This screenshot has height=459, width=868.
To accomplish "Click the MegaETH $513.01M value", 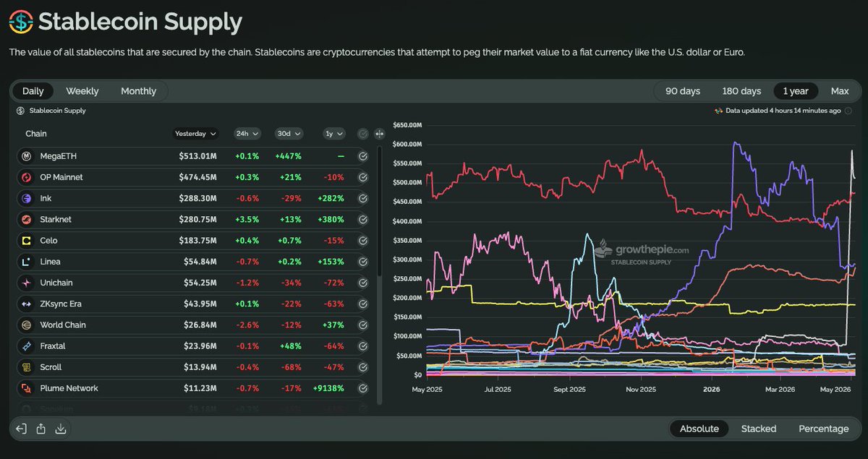I will [x=198, y=156].
